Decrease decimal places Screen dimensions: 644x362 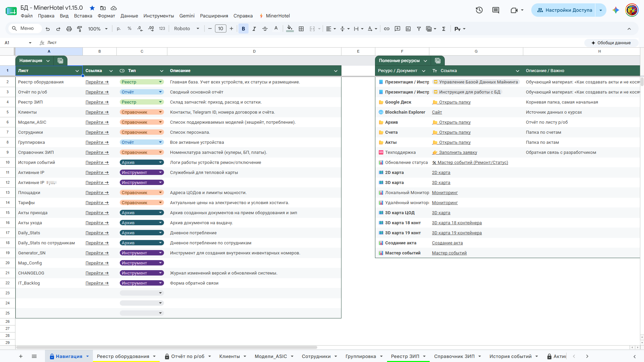140,29
